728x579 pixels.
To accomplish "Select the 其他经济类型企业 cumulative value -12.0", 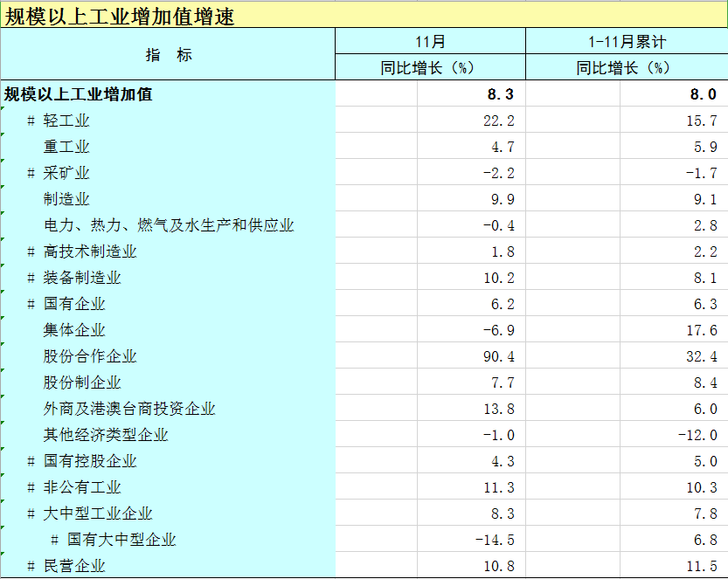I will tap(697, 435).
